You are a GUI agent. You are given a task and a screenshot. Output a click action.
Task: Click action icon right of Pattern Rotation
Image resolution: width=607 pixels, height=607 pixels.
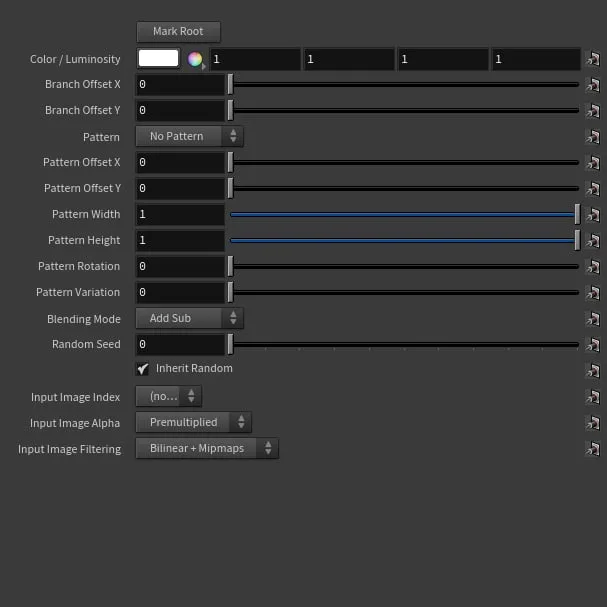coord(592,267)
